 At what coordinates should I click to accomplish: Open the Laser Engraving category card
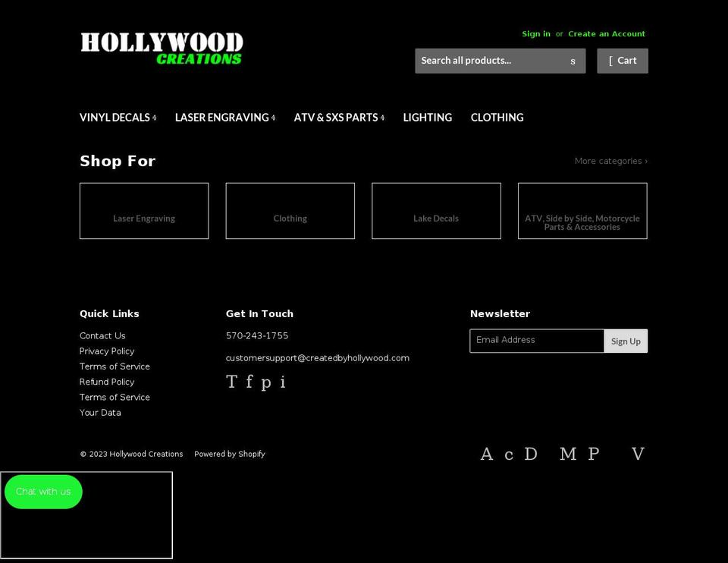[x=144, y=211]
